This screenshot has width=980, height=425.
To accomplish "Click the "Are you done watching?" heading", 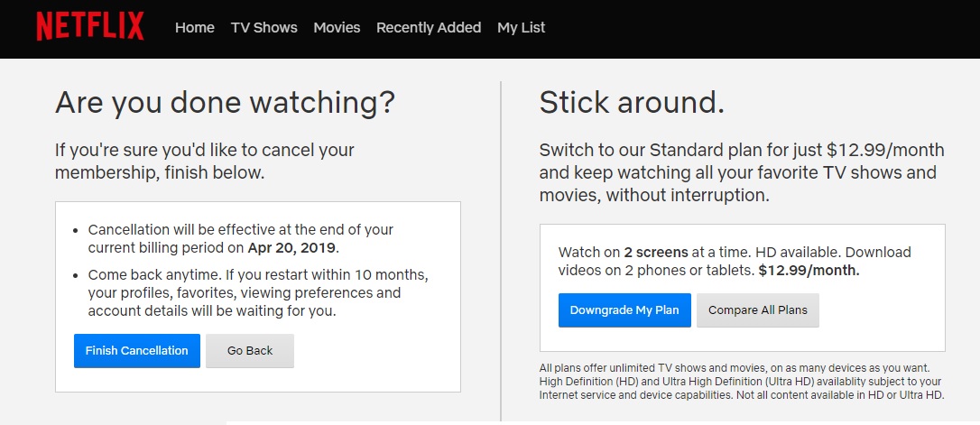I will point(225,103).
